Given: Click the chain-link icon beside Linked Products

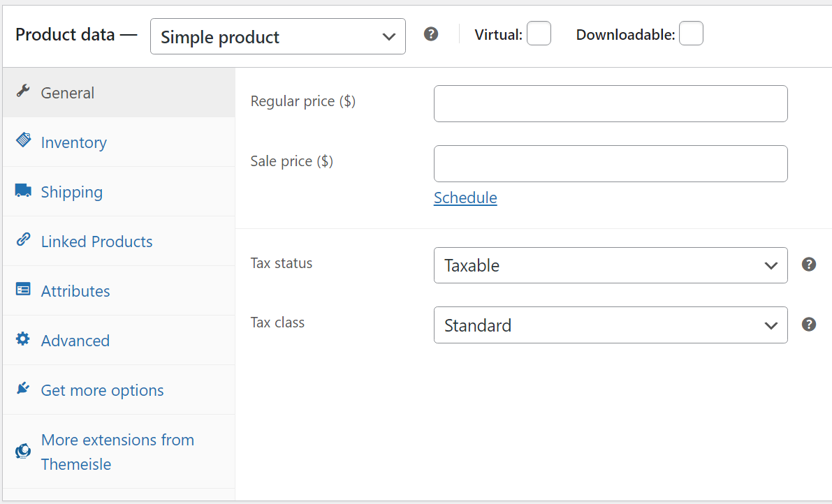Looking at the screenshot, I should click(23, 239).
